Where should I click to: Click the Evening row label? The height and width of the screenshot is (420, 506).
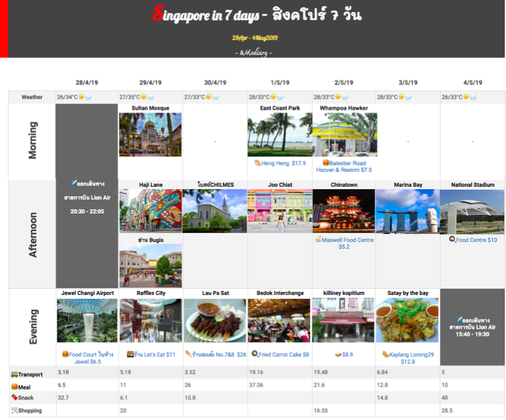(33, 327)
